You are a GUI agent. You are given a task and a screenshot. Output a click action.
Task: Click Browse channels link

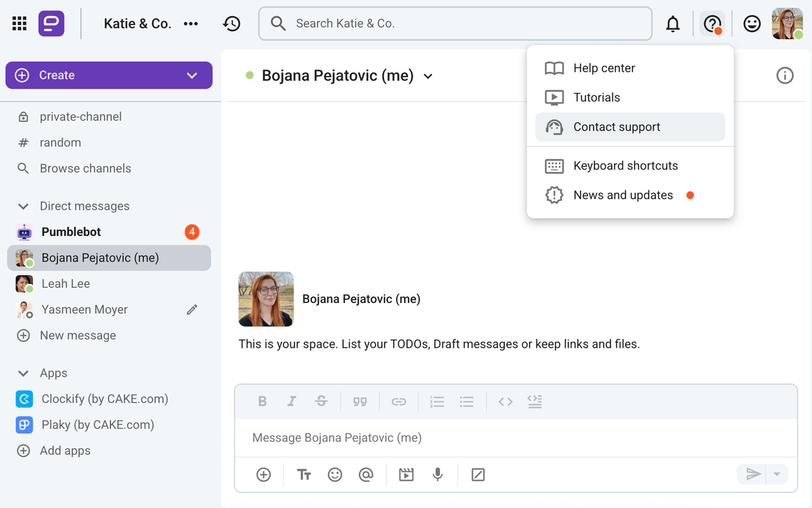coord(85,168)
